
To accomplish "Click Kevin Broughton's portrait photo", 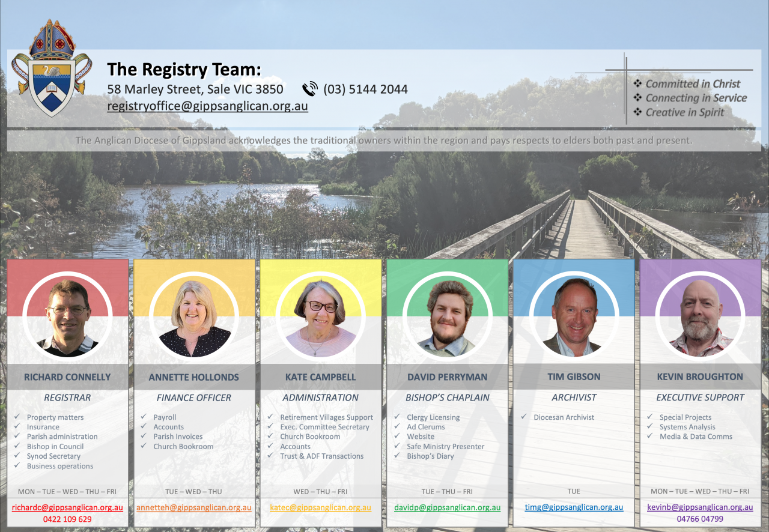I will 700,316.
